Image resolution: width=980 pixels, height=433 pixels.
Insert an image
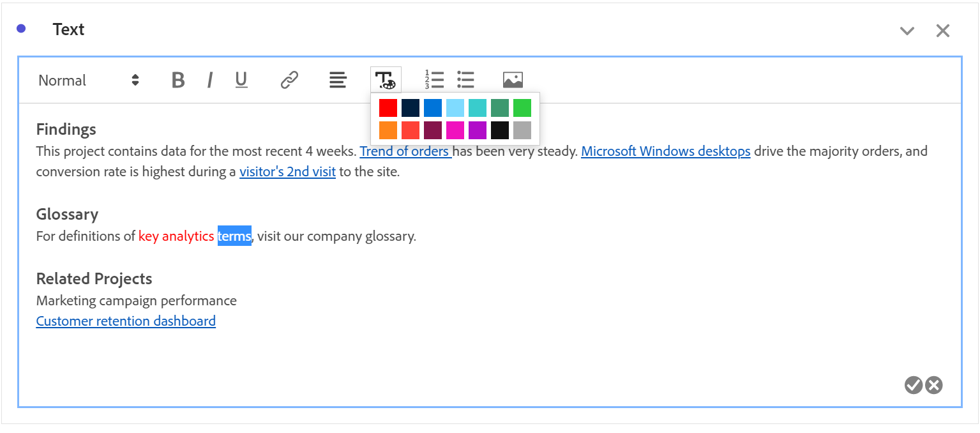[513, 80]
